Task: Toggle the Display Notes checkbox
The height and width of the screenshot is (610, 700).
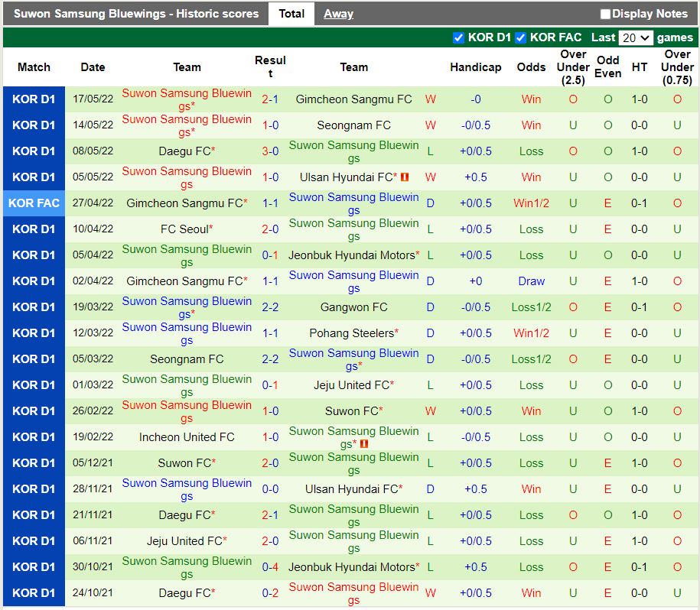Action: 606,13
